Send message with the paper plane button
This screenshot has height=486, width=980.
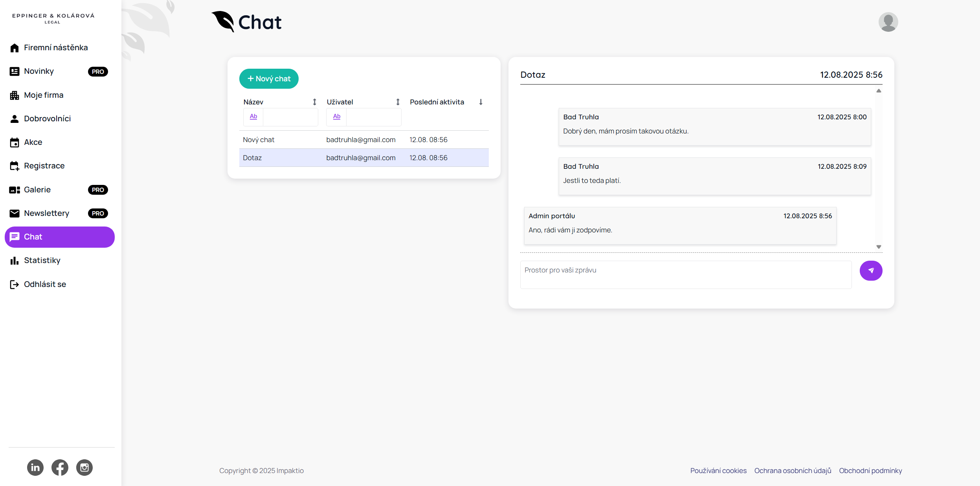pos(871,270)
